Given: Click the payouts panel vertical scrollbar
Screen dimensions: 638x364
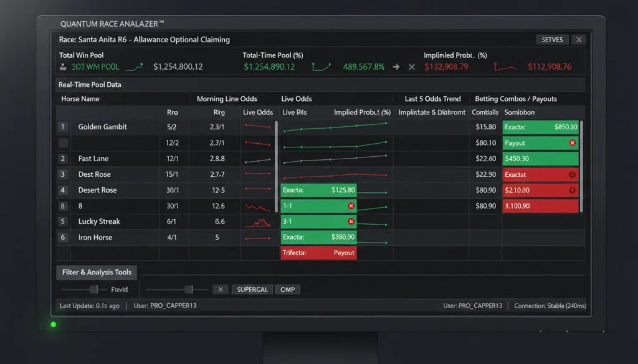Looking at the screenshot, I should tap(581, 166).
